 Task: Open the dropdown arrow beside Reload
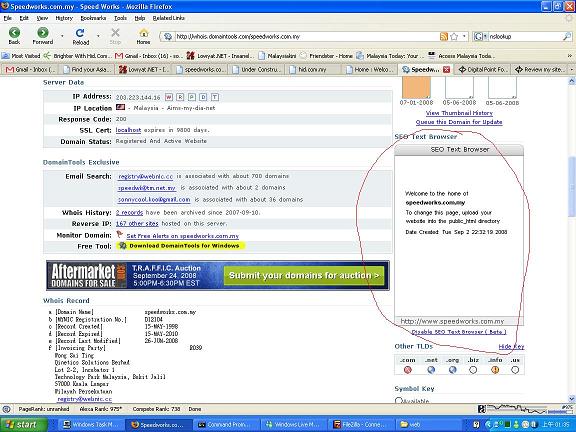tap(98, 36)
